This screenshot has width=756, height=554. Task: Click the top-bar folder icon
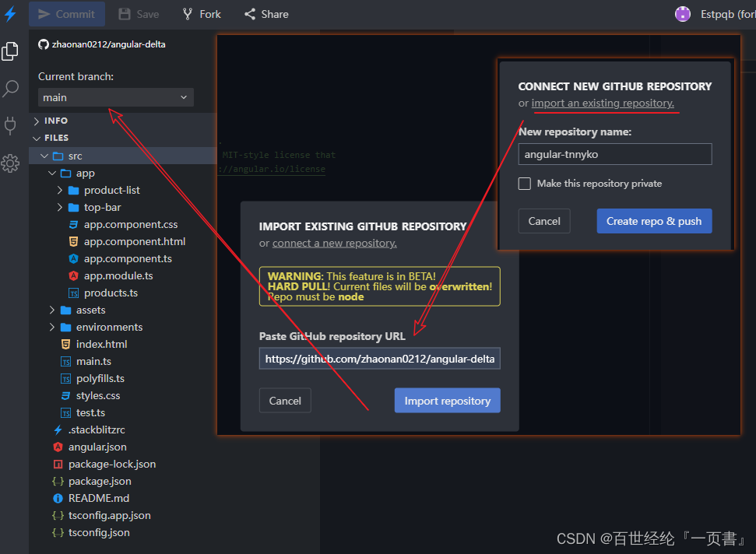(74, 208)
